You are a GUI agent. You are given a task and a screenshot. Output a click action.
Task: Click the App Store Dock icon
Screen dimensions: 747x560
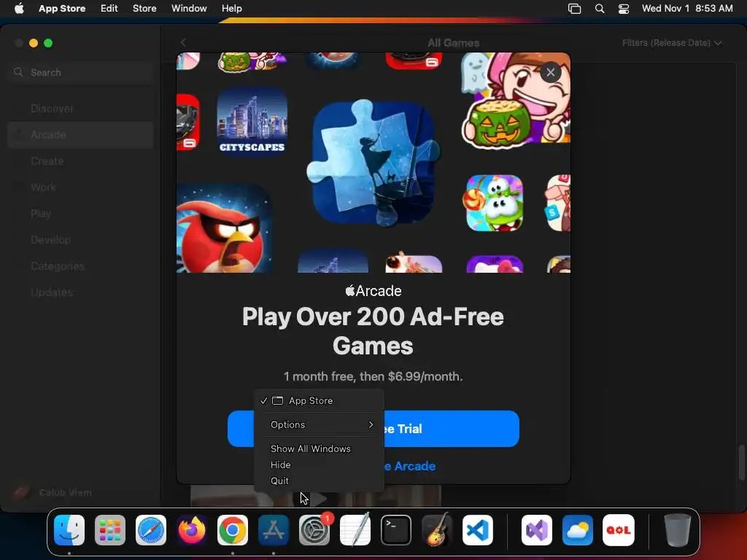(274, 530)
